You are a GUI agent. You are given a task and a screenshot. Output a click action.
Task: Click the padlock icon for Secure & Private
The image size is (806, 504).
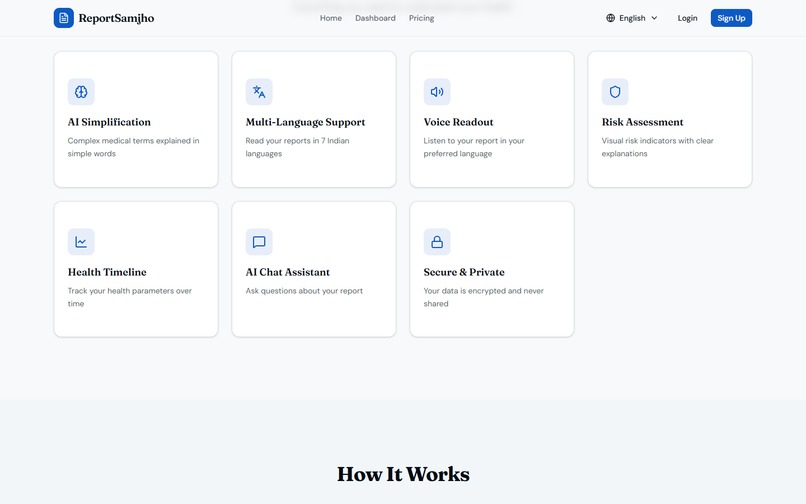click(437, 242)
